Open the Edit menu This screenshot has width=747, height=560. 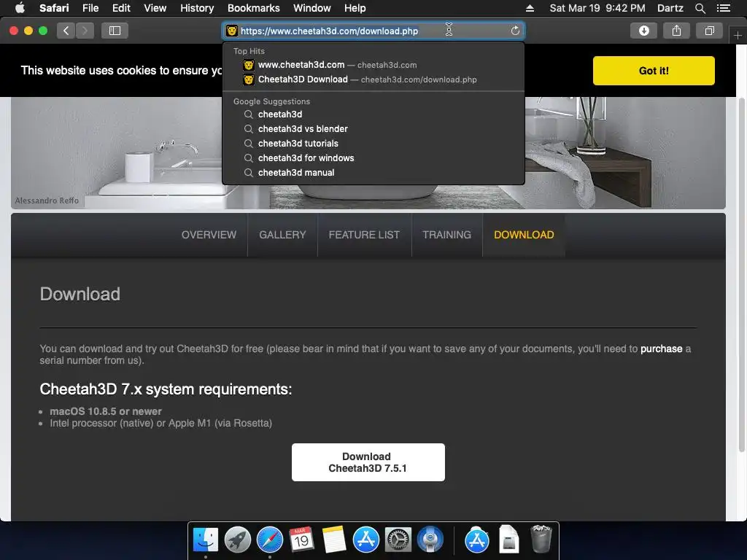tap(121, 8)
